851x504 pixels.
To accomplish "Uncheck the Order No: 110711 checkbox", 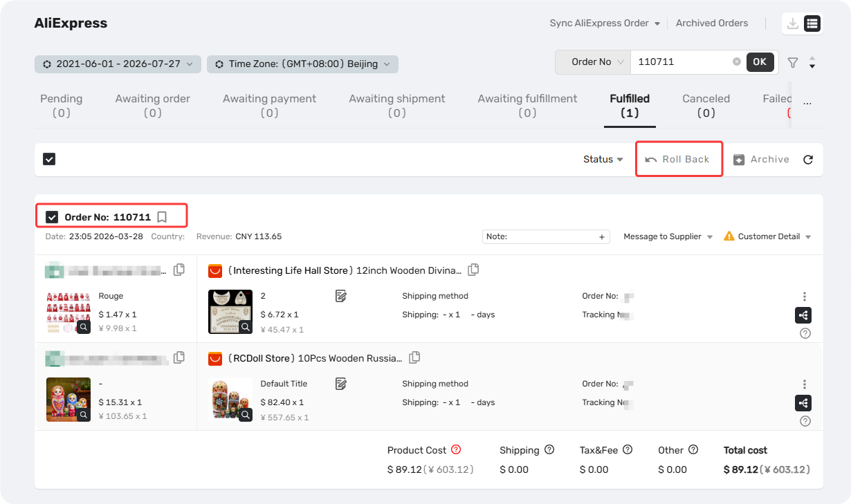I will (52, 217).
